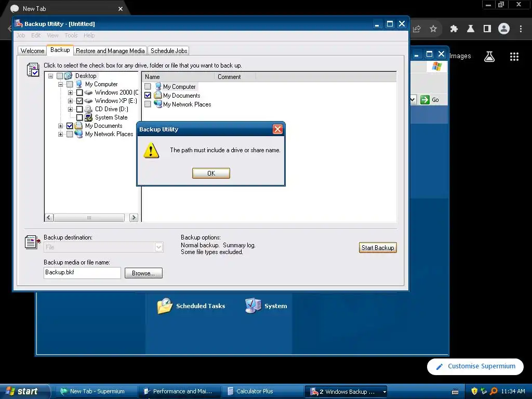The height and width of the screenshot is (399, 532).
Task: Click the yellow warning triangle icon
Action: pos(151,150)
